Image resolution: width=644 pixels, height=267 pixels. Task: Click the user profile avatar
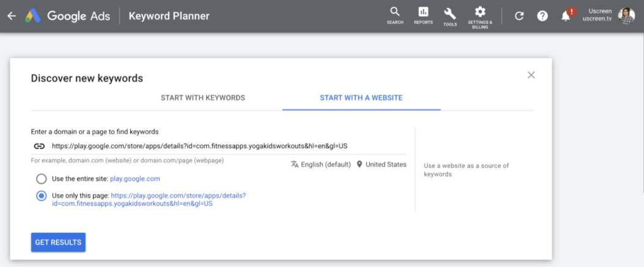pos(626,16)
